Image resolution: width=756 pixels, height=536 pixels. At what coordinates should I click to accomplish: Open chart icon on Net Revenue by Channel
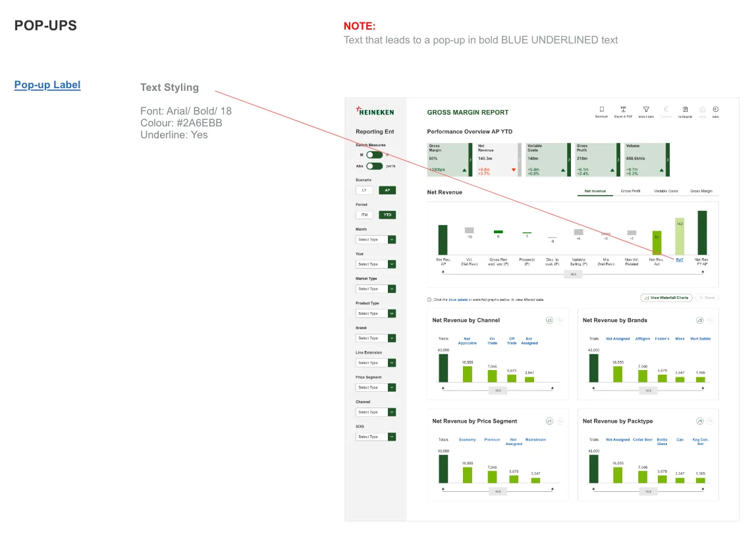[549, 320]
